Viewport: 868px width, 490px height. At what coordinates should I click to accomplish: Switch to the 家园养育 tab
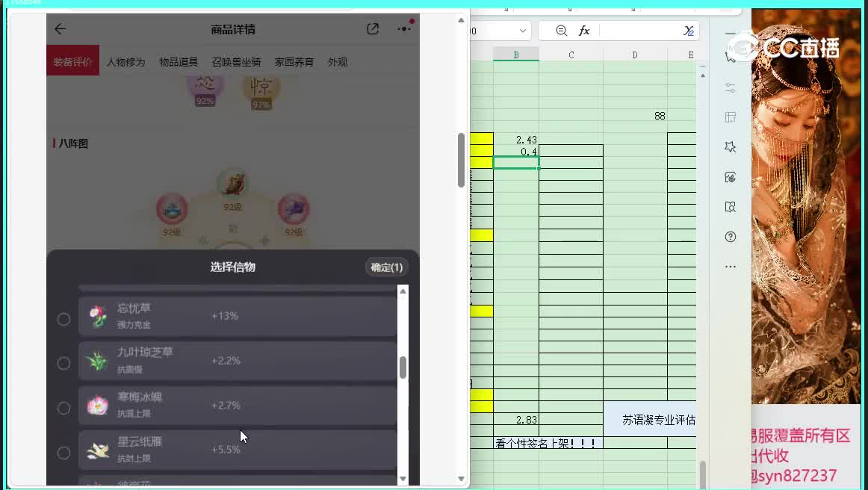click(294, 62)
